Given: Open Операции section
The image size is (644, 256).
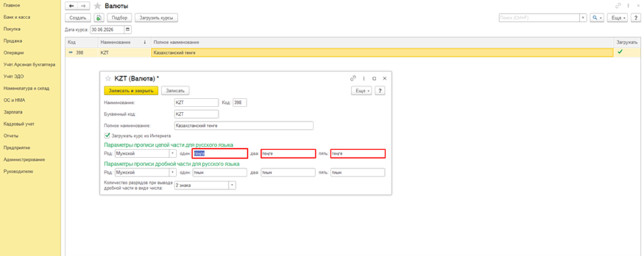Looking at the screenshot, I should tap(13, 53).
